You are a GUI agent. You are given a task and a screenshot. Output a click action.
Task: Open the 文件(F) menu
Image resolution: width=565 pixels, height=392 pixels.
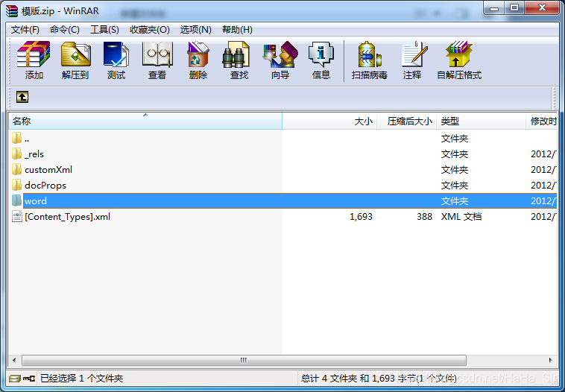(25, 30)
